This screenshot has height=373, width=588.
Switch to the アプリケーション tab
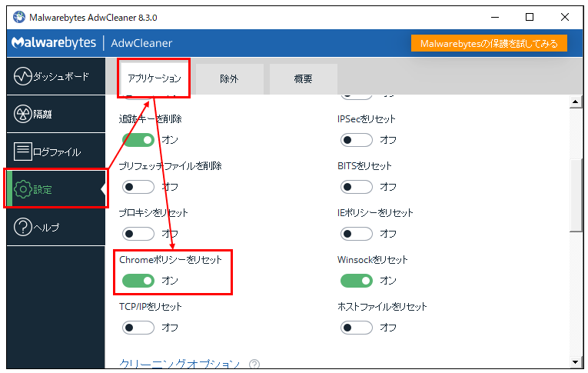154,78
